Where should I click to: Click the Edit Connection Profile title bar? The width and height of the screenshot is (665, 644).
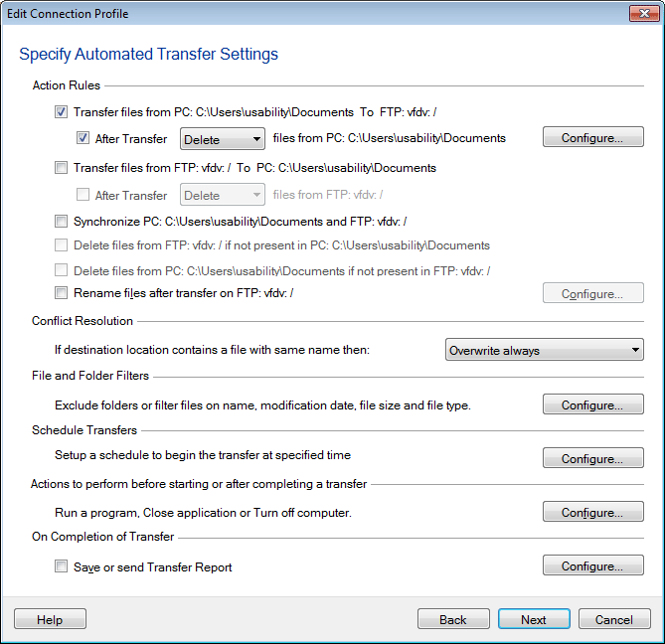click(298, 14)
